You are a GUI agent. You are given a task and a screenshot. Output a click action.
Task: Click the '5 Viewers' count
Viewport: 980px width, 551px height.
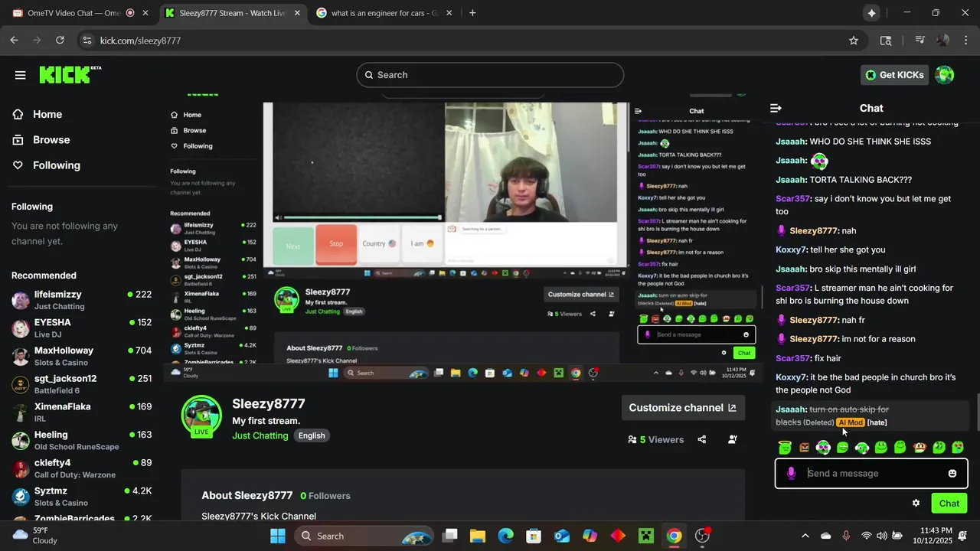(x=655, y=439)
